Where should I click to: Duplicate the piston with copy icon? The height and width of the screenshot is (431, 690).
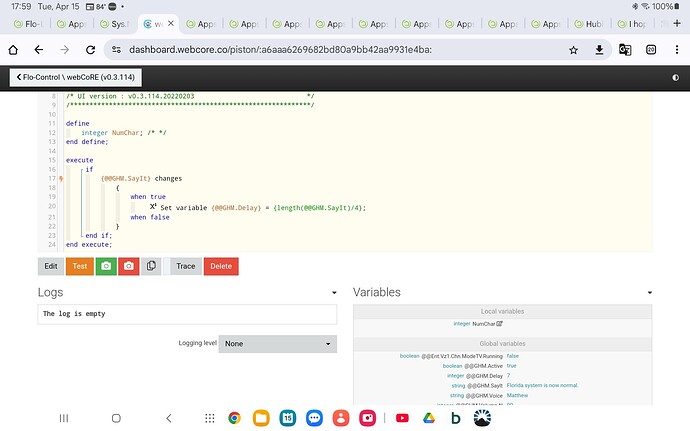tap(151, 266)
